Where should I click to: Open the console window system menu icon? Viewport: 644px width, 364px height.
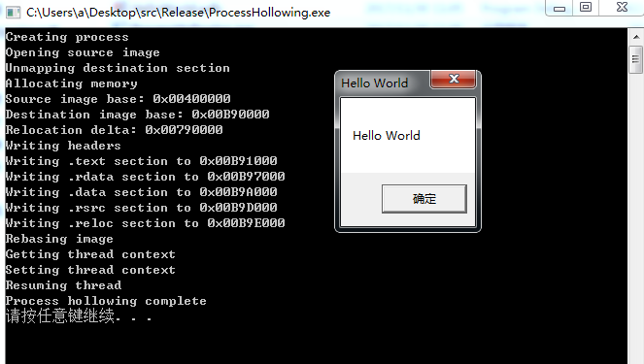[13, 12]
